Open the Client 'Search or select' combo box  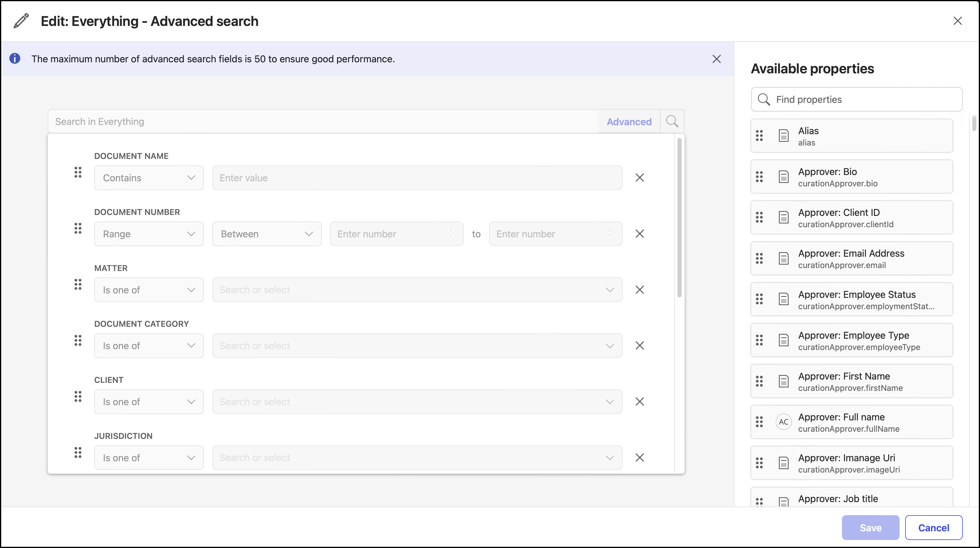[417, 402]
